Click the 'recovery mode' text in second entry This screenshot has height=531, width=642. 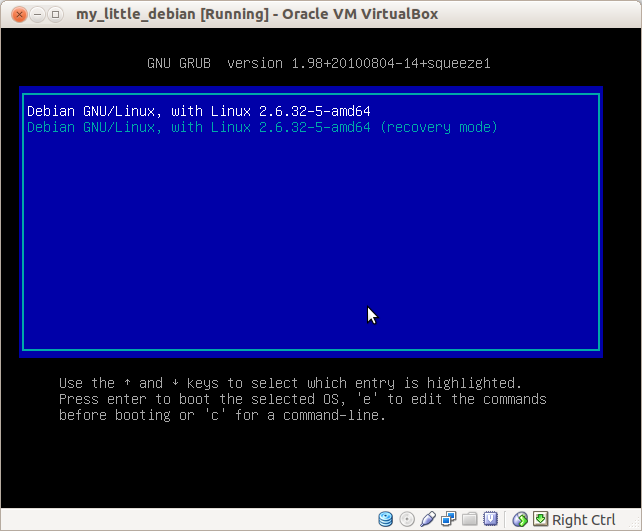pyautogui.click(x=439, y=127)
